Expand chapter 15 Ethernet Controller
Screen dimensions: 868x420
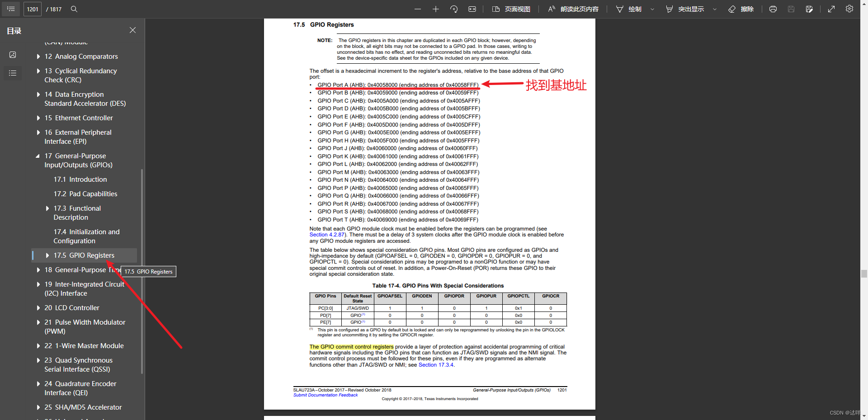tap(38, 118)
